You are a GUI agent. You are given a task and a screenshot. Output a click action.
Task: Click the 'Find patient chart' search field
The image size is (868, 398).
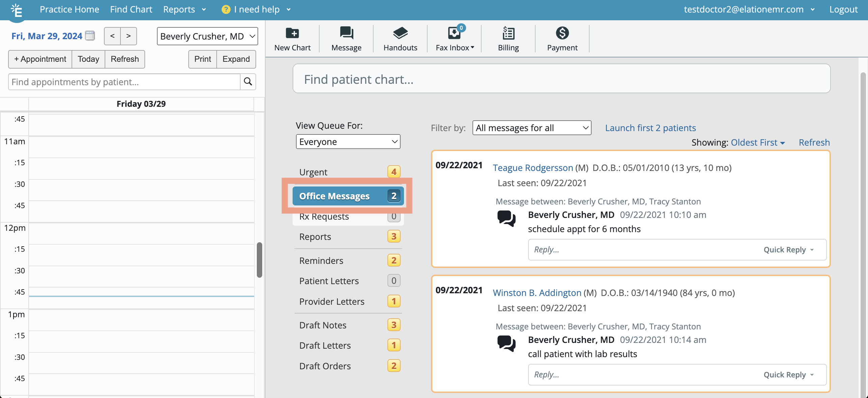click(x=561, y=79)
